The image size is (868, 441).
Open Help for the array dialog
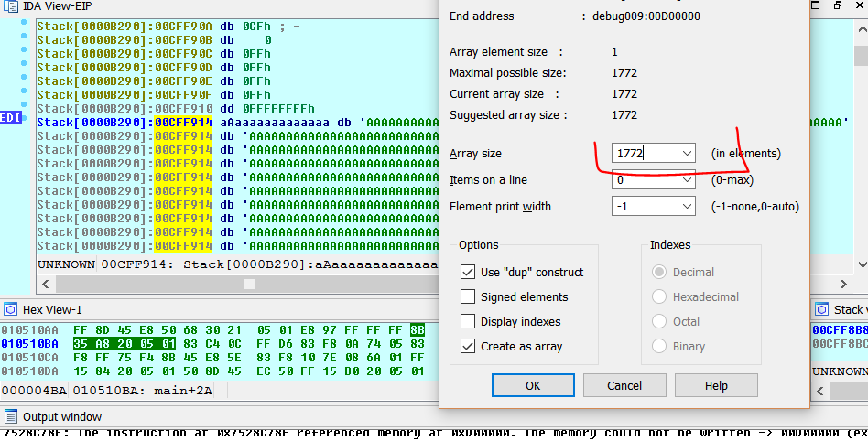click(716, 385)
